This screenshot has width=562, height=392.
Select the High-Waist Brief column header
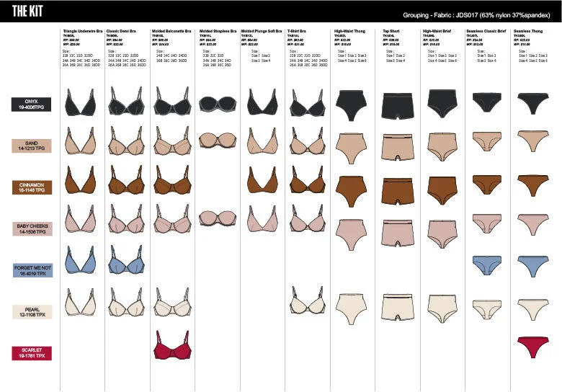pos(437,31)
